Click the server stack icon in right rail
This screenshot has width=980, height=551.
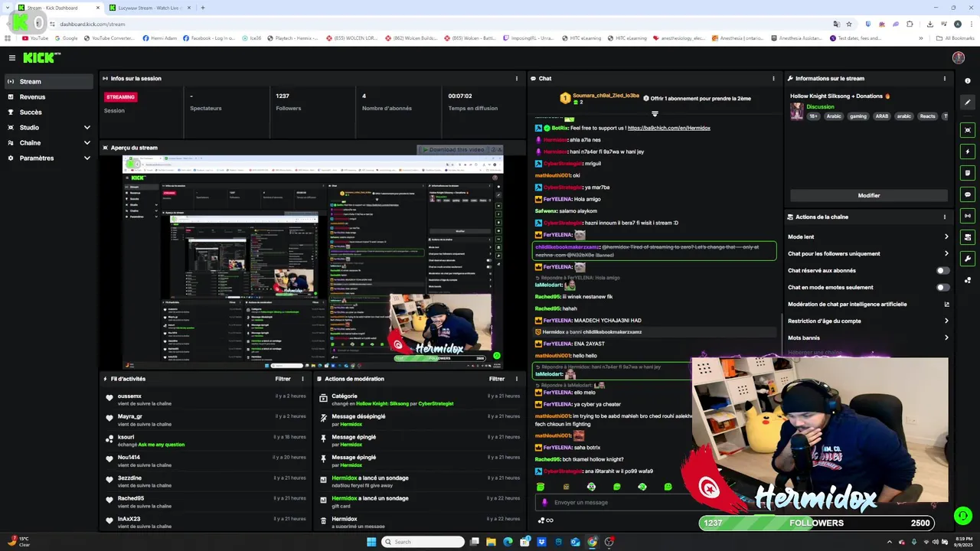point(968,237)
